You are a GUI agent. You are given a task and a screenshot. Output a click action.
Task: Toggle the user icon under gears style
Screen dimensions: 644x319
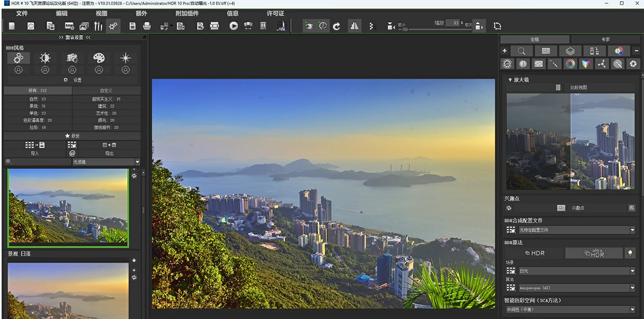(x=18, y=70)
